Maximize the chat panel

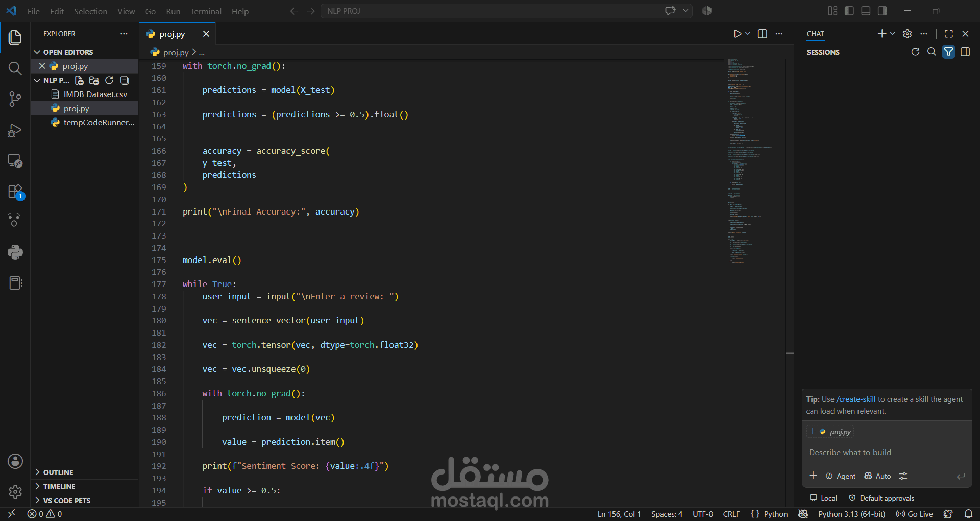[x=949, y=34]
